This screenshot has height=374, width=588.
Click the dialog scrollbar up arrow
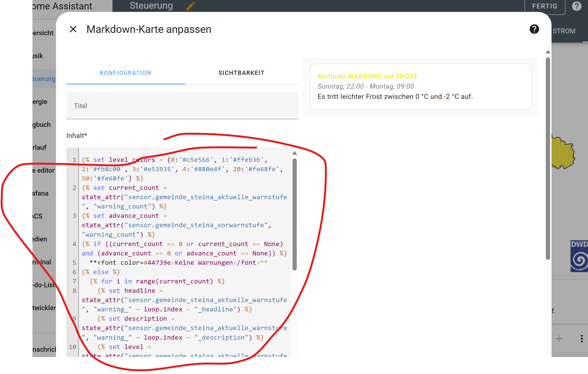[548, 52]
